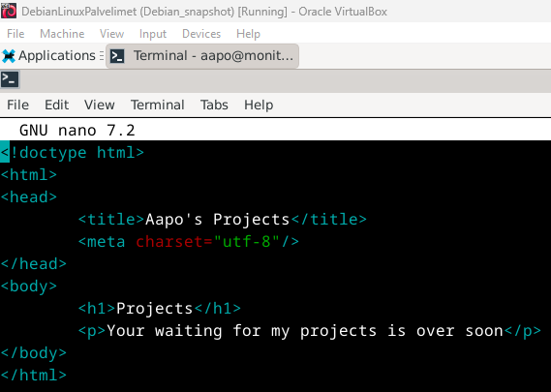
Task: Open the terminal Tabs menu
Action: click(x=214, y=105)
